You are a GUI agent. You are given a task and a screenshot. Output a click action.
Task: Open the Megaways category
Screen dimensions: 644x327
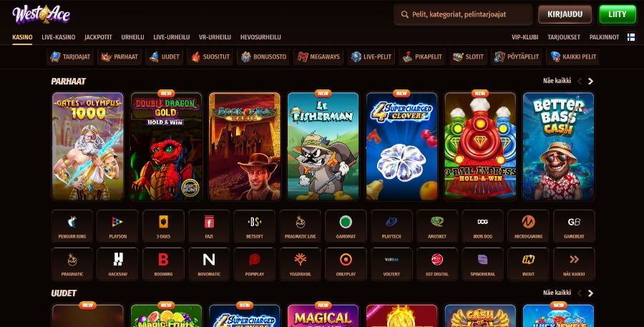tap(319, 57)
